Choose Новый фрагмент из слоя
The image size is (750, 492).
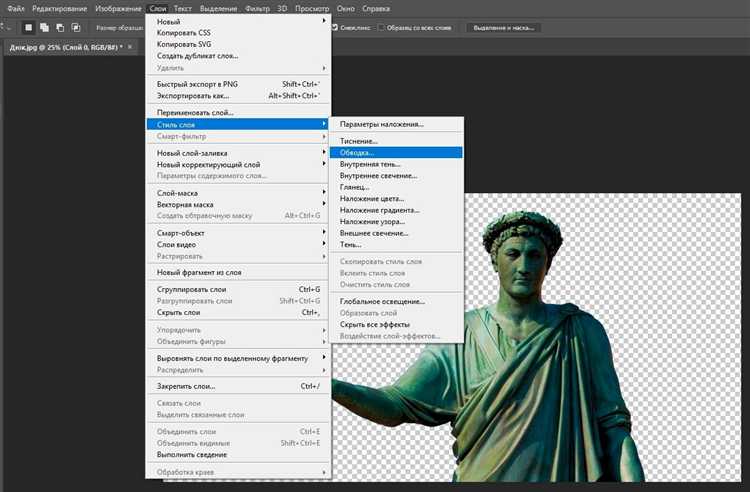click(238, 273)
